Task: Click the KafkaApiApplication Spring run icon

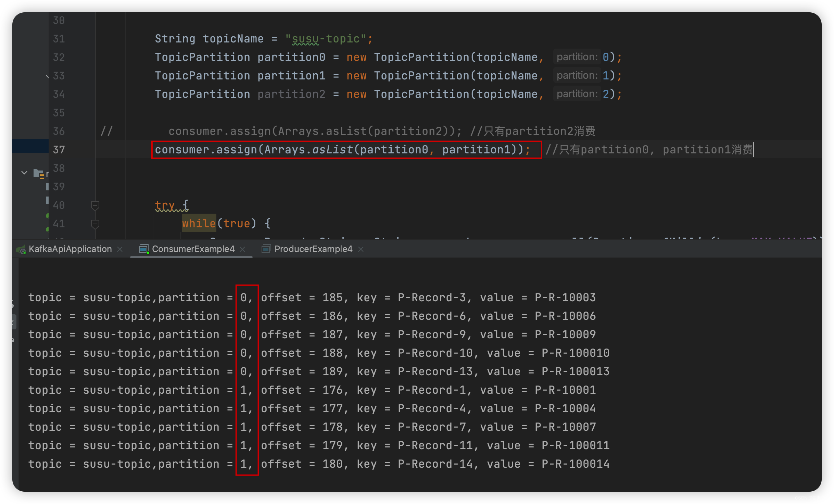Action: point(22,250)
